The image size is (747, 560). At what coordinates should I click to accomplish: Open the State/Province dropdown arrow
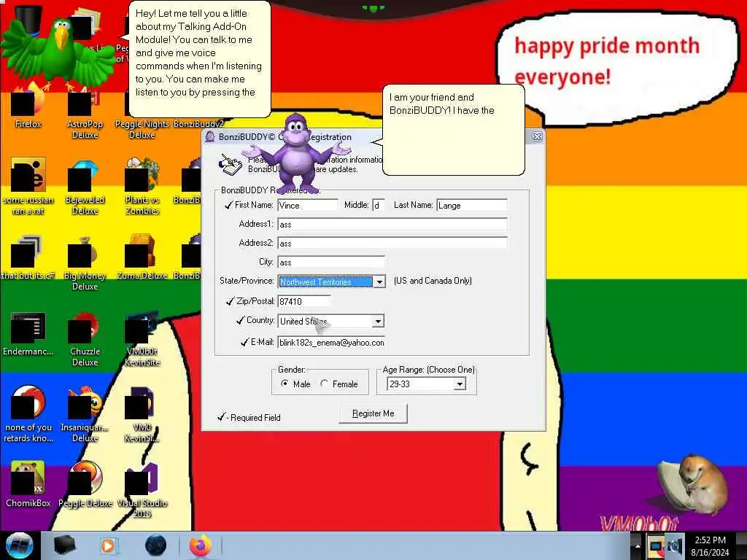point(379,282)
